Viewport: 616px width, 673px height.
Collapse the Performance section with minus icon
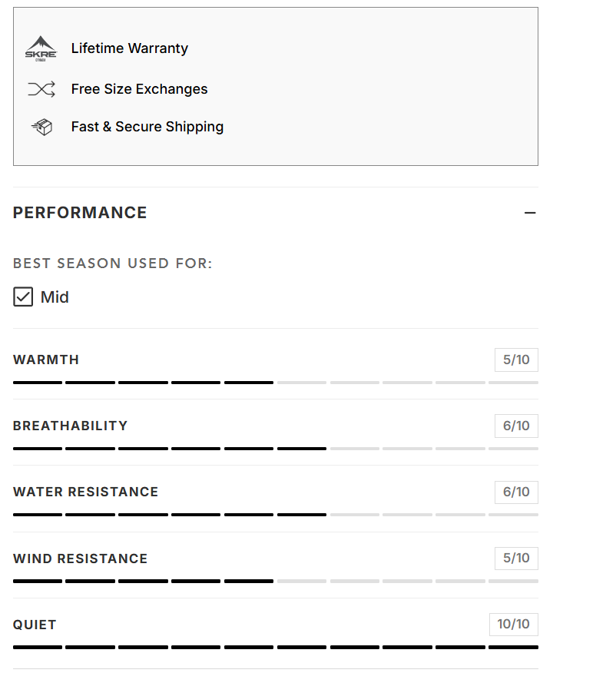pyautogui.click(x=530, y=213)
